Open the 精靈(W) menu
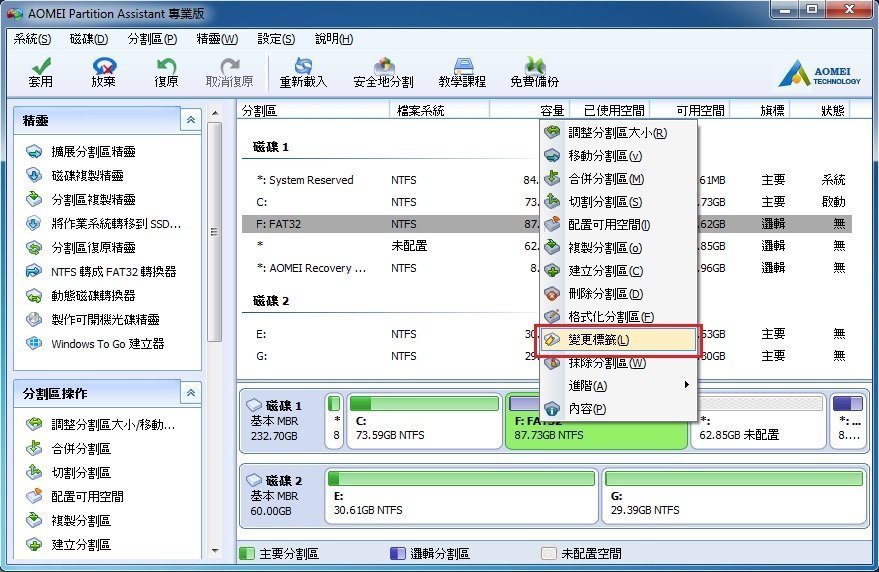Viewport: 879px width, 572px height. (218, 39)
